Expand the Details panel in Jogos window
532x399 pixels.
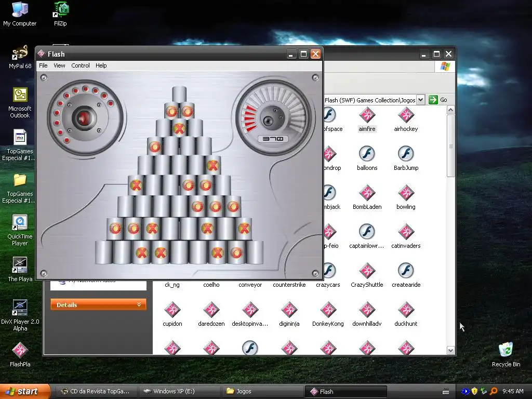[98, 304]
